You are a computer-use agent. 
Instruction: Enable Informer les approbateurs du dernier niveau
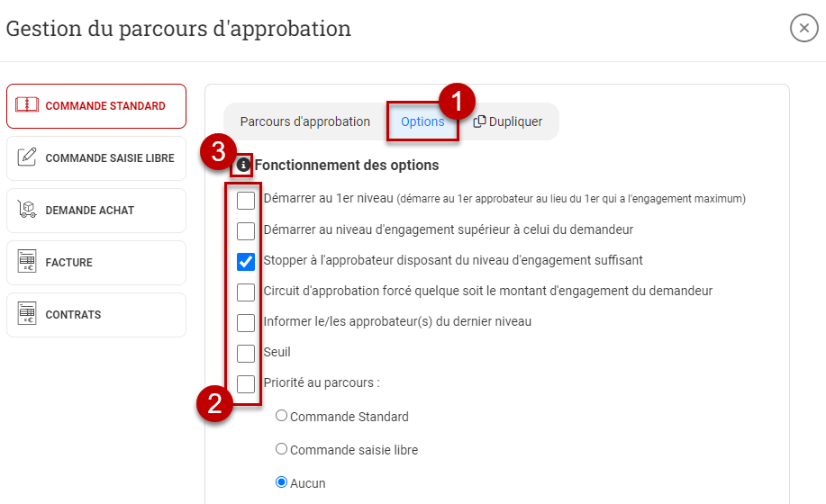point(246,322)
